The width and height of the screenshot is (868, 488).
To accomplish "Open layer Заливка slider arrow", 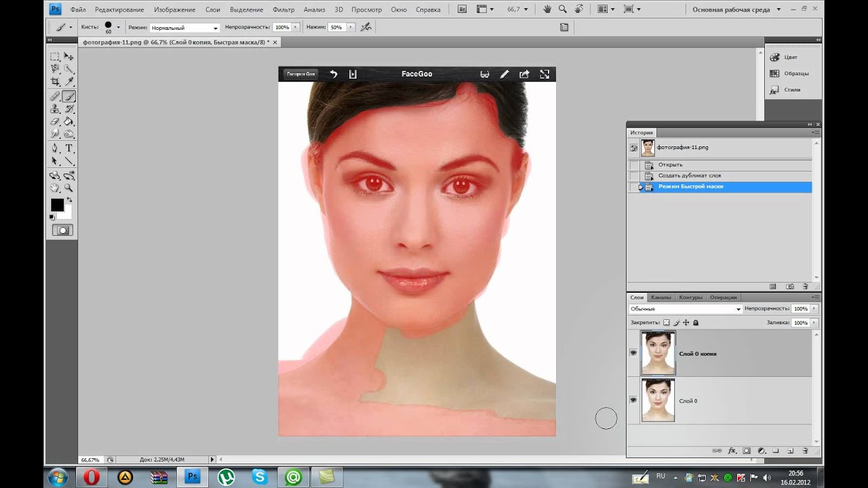I will pyautogui.click(x=814, y=323).
